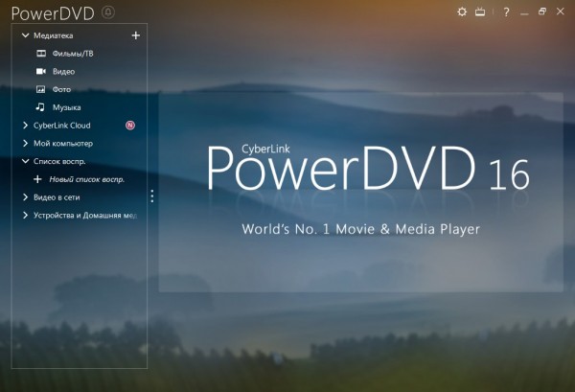Open the notifications bell next to PowerDVD
575x392 pixels.
(108, 12)
